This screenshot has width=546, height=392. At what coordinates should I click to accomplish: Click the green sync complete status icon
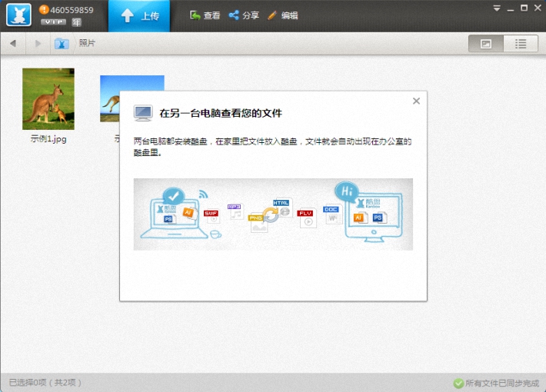(458, 383)
